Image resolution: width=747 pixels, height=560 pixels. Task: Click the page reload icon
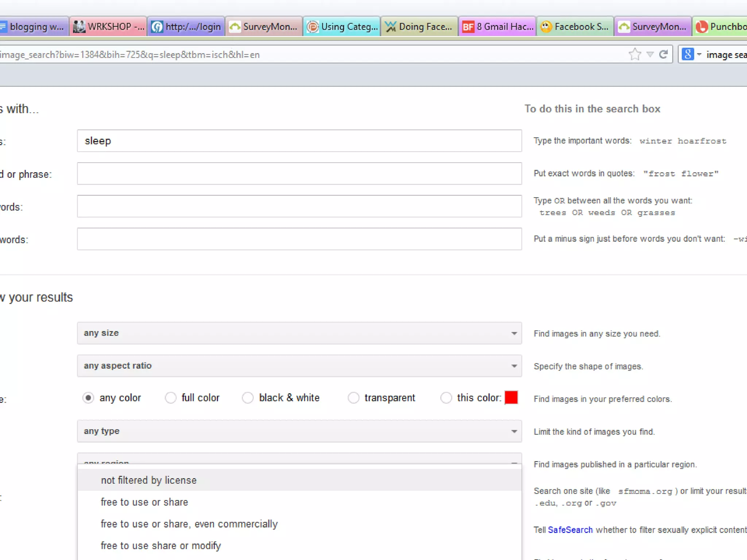[x=663, y=54]
